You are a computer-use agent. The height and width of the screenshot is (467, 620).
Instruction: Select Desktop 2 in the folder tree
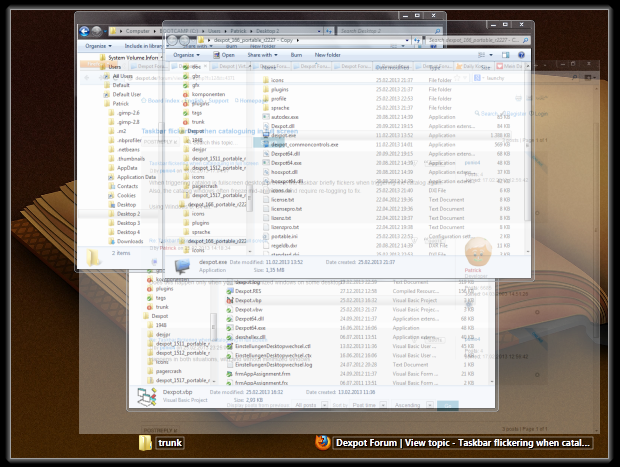pos(128,213)
